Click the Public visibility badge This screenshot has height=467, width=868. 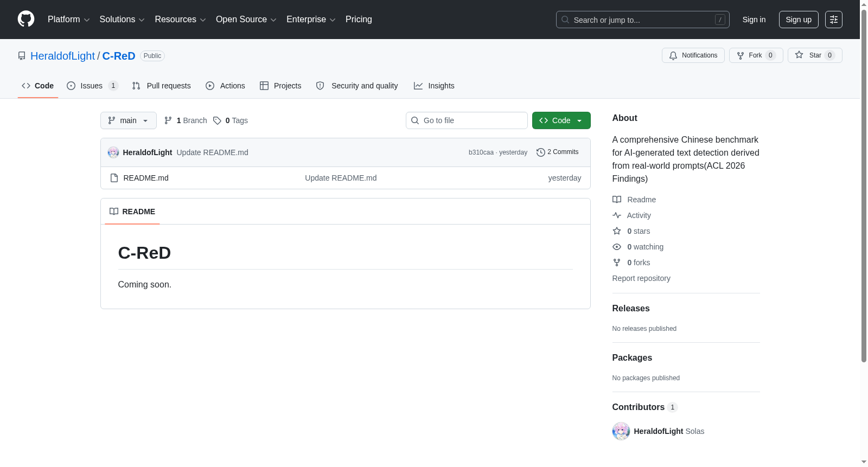point(152,56)
